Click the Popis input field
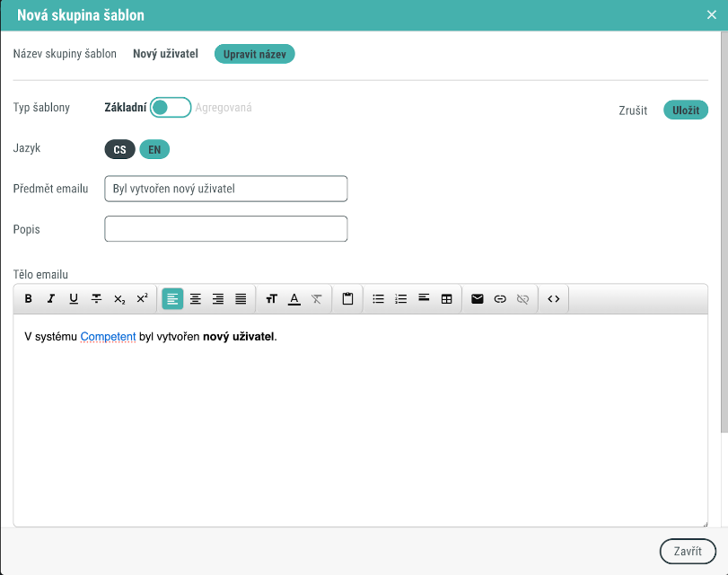This screenshot has width=728, height=575. coord(225,229)
